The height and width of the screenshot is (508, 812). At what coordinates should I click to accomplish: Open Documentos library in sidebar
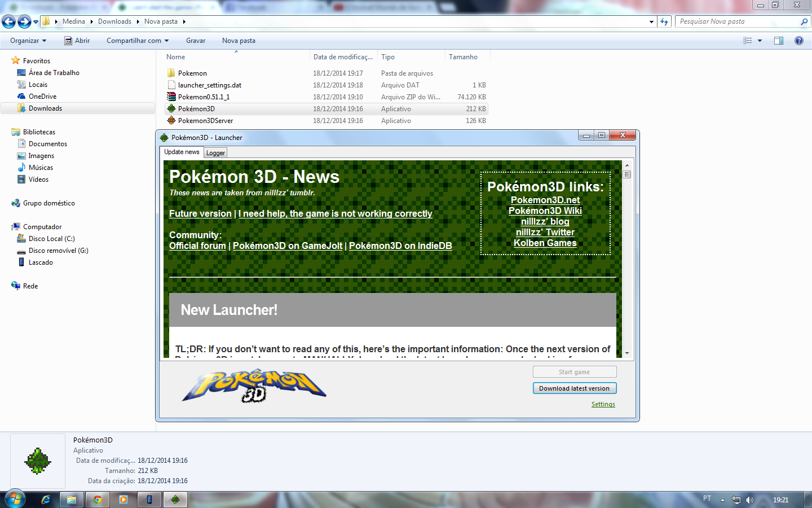pos(47,144)
